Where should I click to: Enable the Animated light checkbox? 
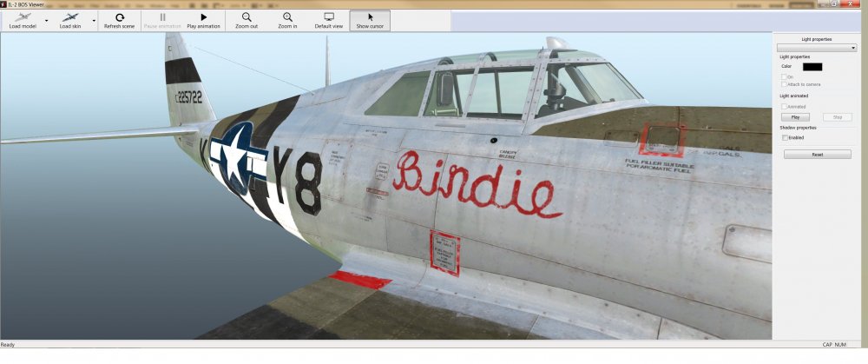(784, 106)
